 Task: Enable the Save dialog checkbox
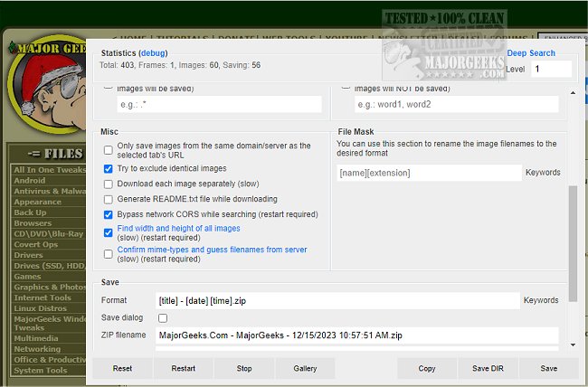(x=163, y=318)
